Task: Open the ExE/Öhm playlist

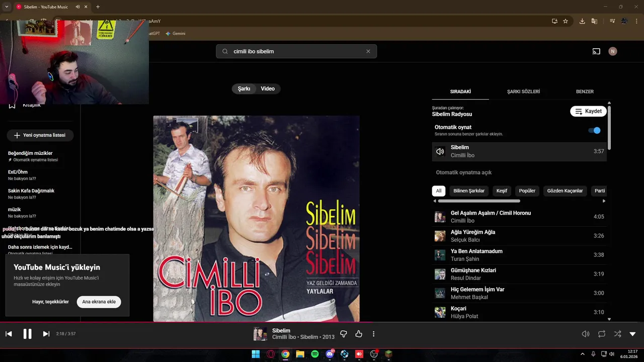Action: pos(40,175)
